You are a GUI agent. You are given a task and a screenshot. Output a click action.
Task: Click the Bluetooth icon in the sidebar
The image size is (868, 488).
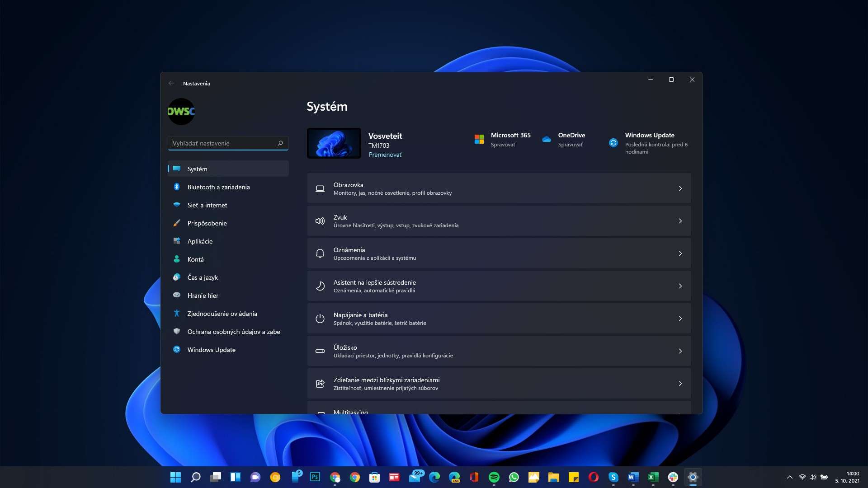pyautogui.click(x=177, y=187)
